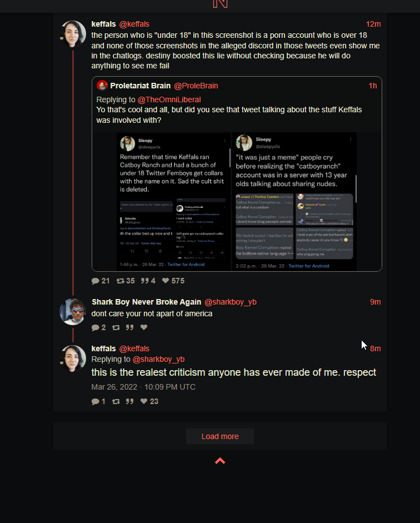Viewport: 420px width, 523px height.
Task: Click the 12m timestamp of top tweet
Action: [x=373, y=24]
